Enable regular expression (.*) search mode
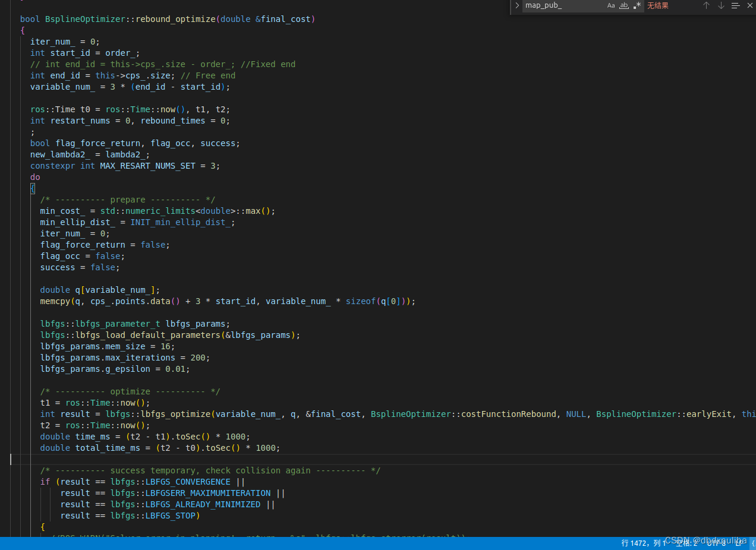The width and height of the screenshot is (756, 550). [636, 6]
